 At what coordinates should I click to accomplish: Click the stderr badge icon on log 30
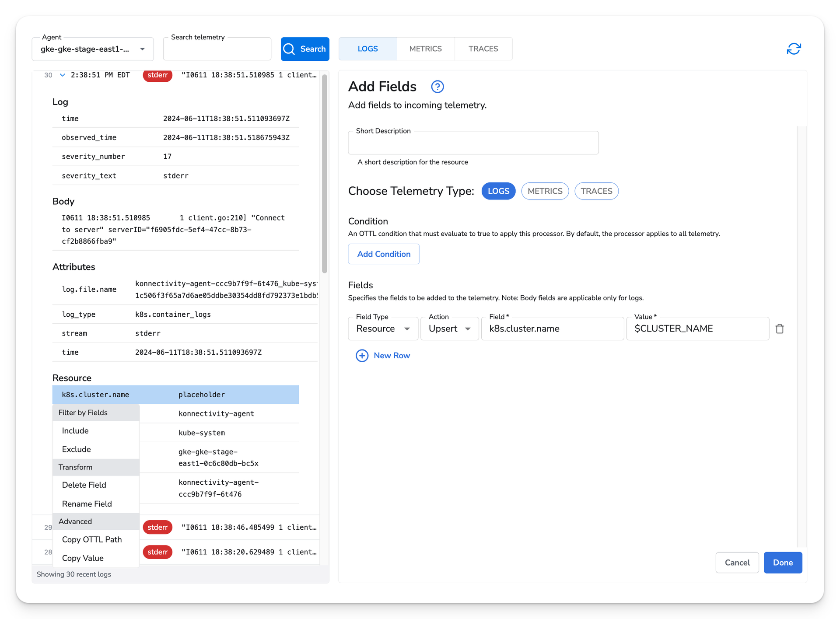[157, 74]
